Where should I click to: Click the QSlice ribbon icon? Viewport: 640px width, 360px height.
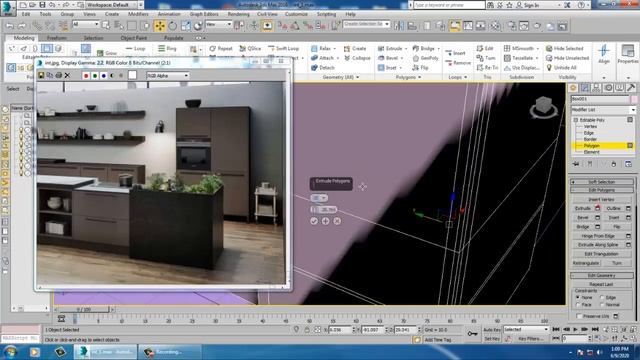click(242, 48)
